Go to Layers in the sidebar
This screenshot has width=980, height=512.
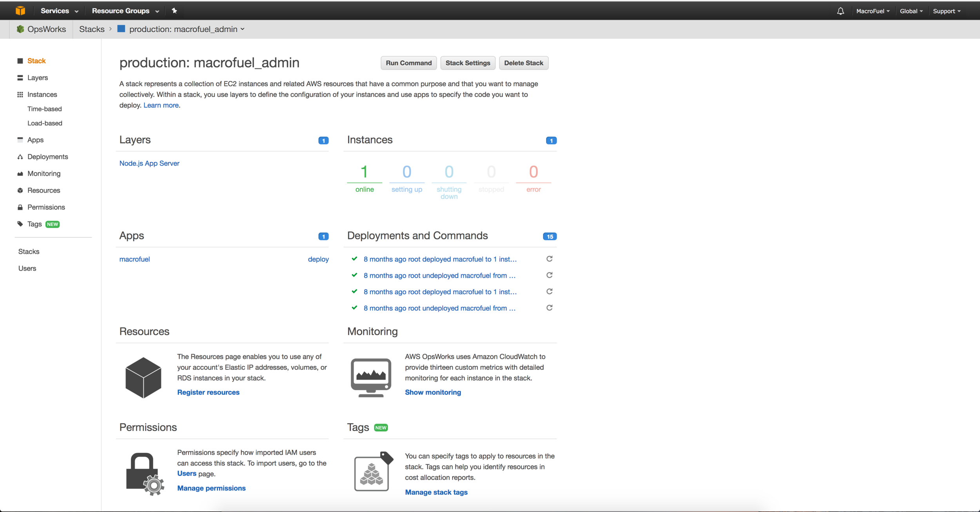(38, 78)
